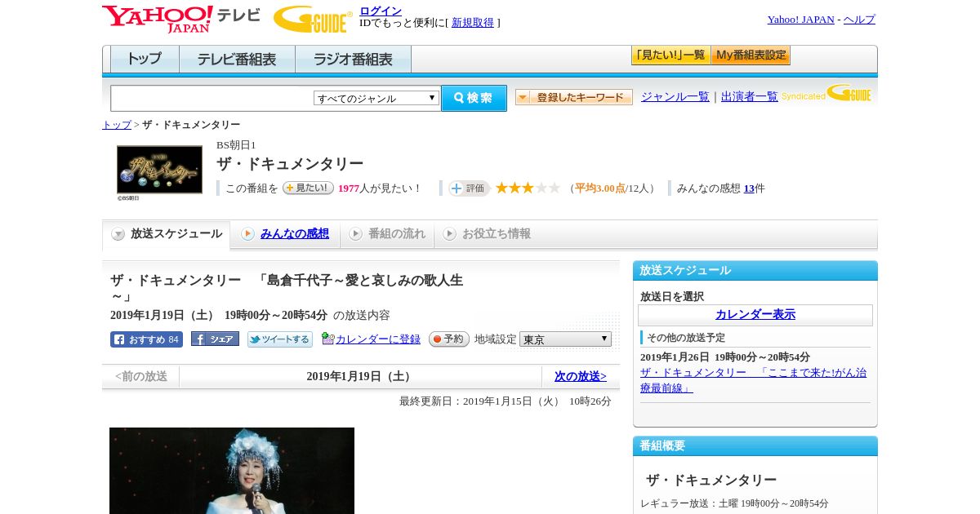
Task: Click the 1977人が見たい! count text
Action: pyautogui.click(x=379, y=188)
